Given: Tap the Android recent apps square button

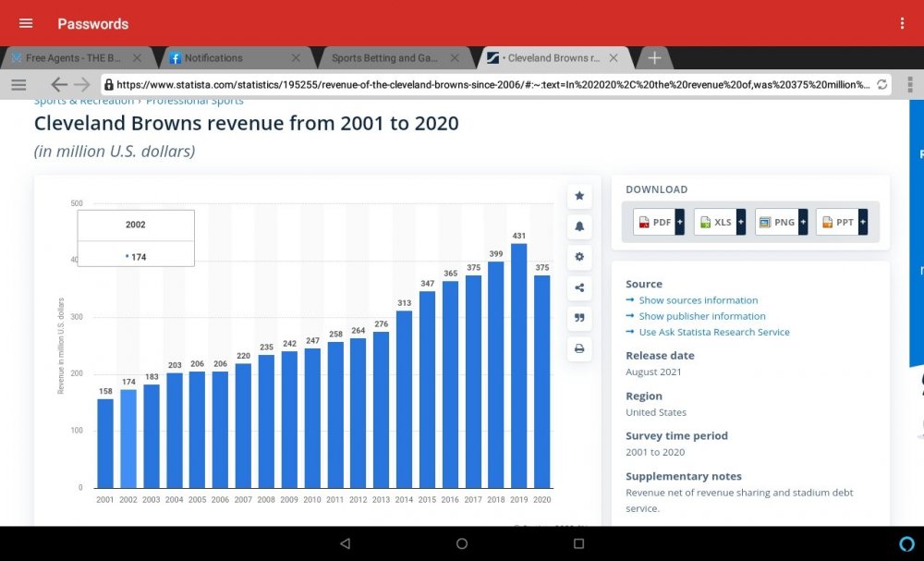Looking at the screenshot, I should tap(578, 543).
